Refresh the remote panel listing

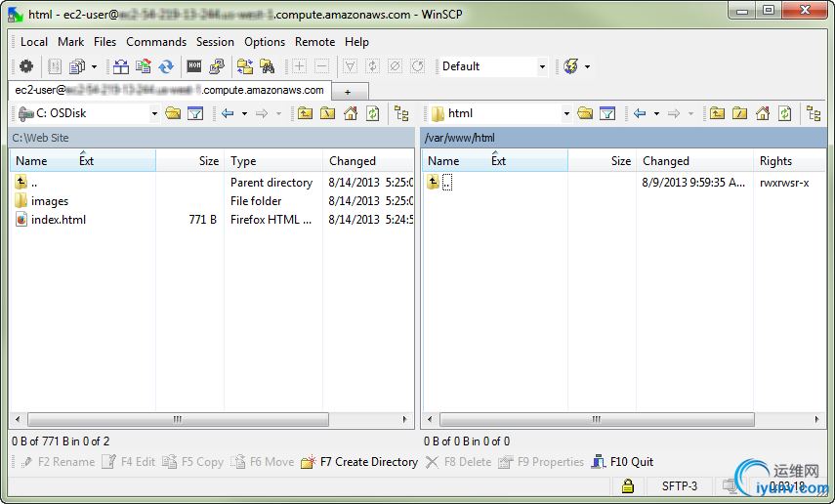pyautogui.click(x=785, y=113)
